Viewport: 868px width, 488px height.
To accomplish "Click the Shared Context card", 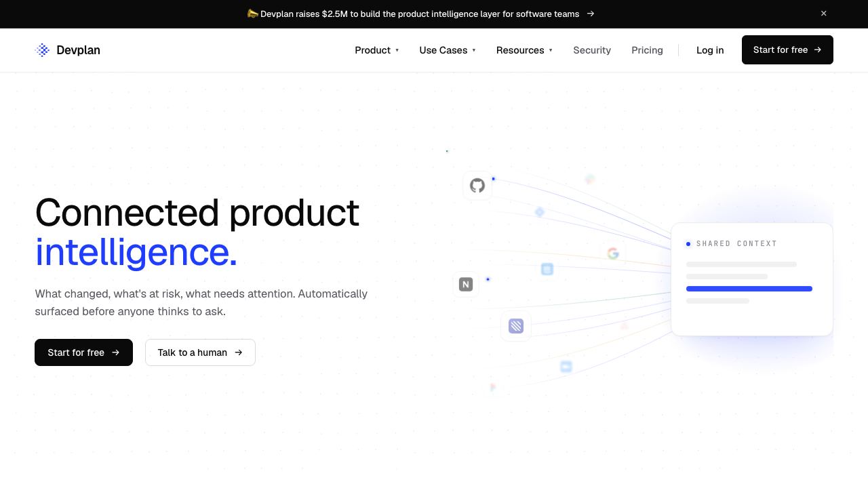I will coord(752,279).
